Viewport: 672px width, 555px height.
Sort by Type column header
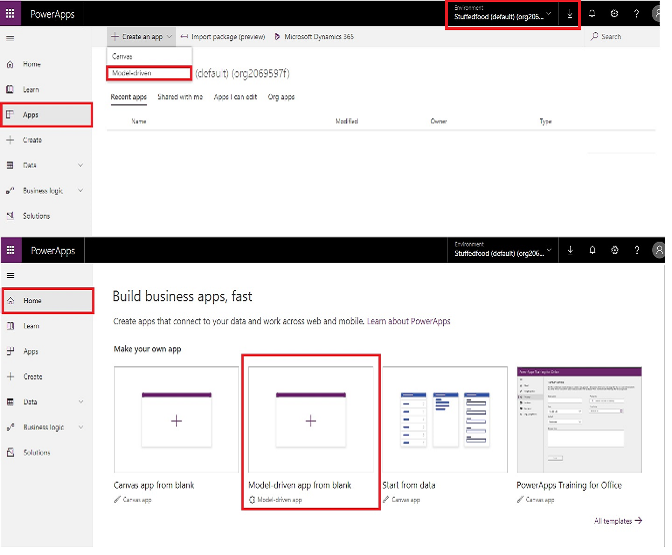pyautogui.click(x=546, y=122)
